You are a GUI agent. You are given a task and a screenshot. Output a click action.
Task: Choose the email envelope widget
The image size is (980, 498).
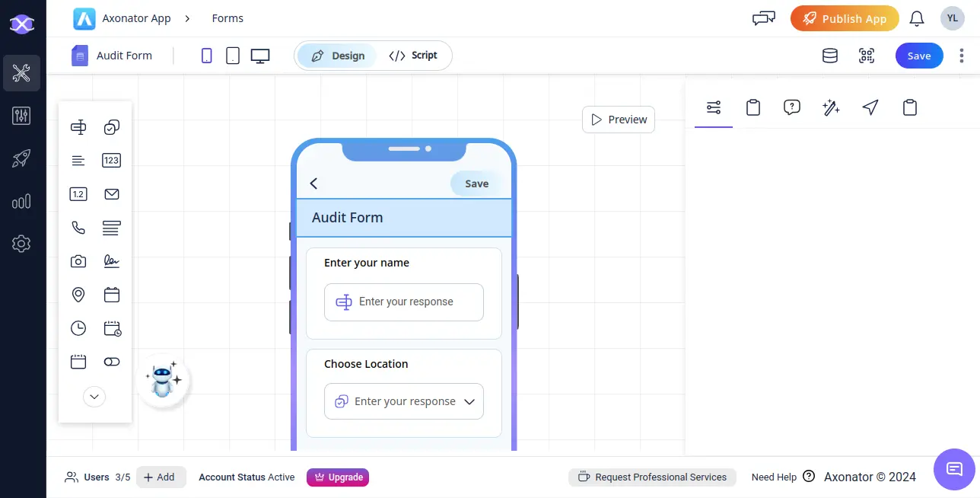[112, 194]
